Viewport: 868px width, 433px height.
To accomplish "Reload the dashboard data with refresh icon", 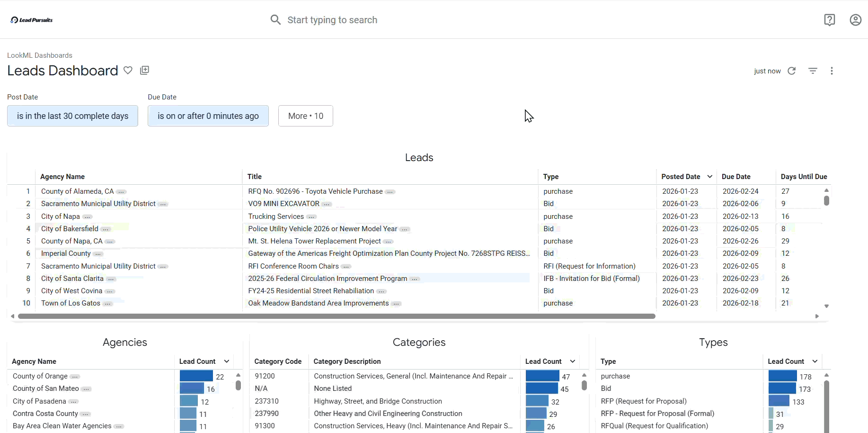I will point(792,71).
